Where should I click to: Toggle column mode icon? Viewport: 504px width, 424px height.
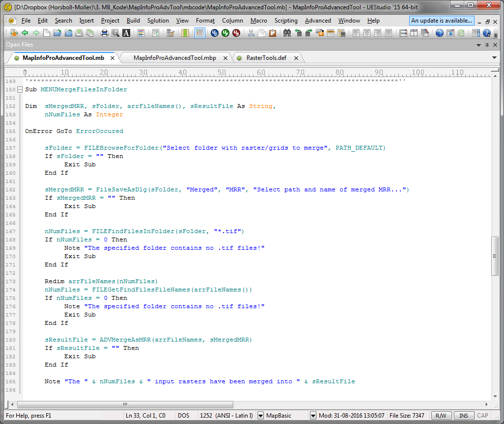185,33
